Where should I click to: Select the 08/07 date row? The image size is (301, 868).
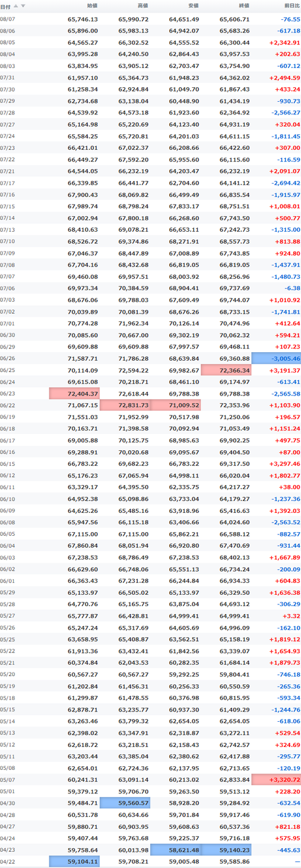(150, 19)
